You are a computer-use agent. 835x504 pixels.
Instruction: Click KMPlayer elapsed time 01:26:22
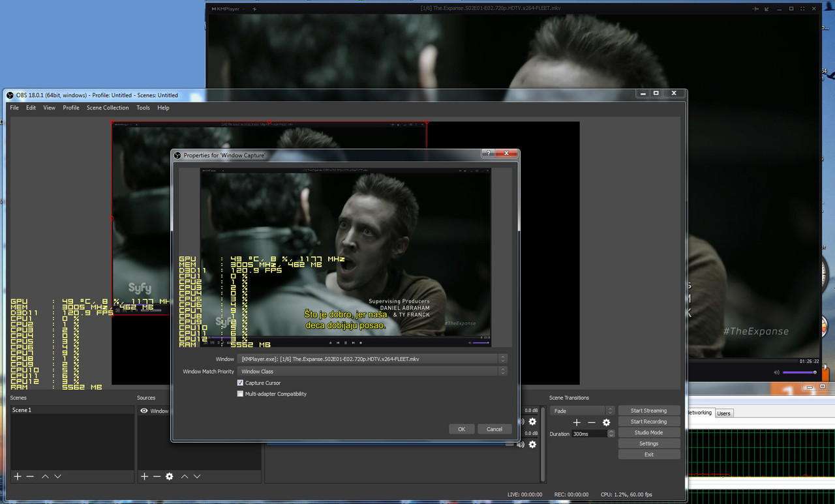809,361
